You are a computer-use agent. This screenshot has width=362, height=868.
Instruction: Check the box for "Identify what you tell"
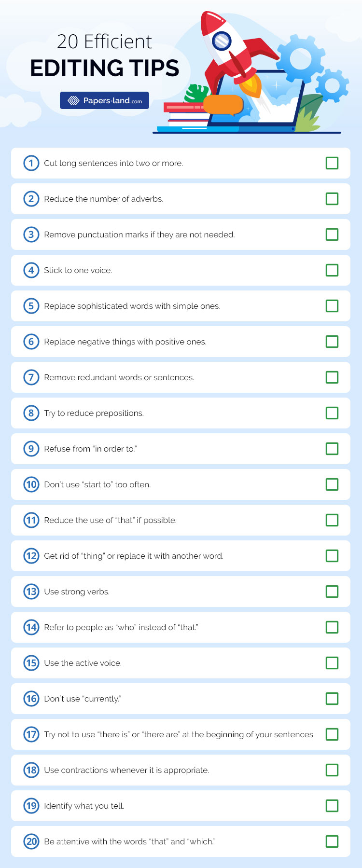(332, 806)
